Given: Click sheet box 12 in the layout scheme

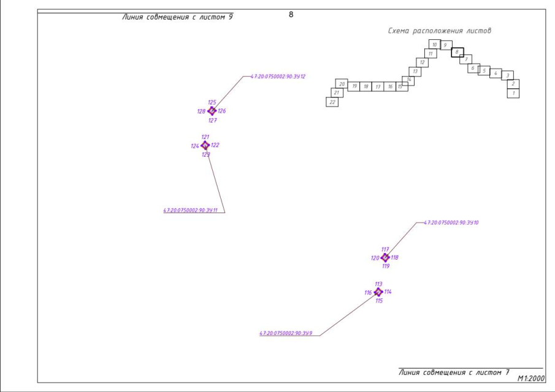Looking at the screenshot, I should pyautogui.click(x=422, y=62).
